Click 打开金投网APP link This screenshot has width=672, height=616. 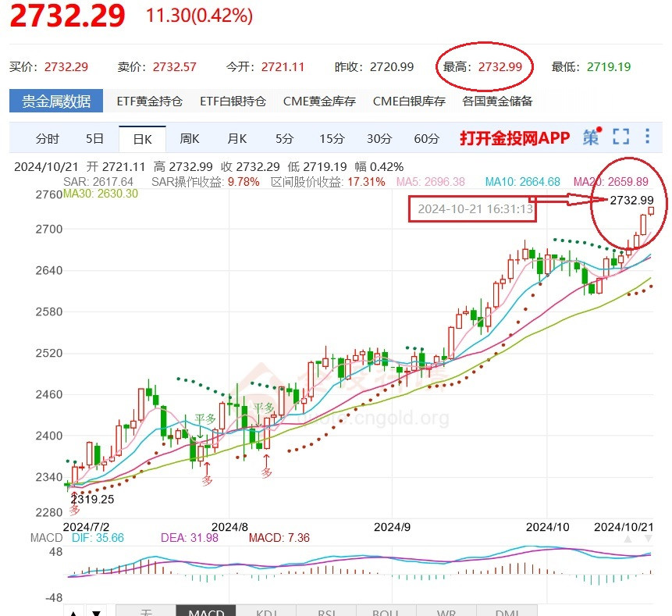[x=514, y=138]
